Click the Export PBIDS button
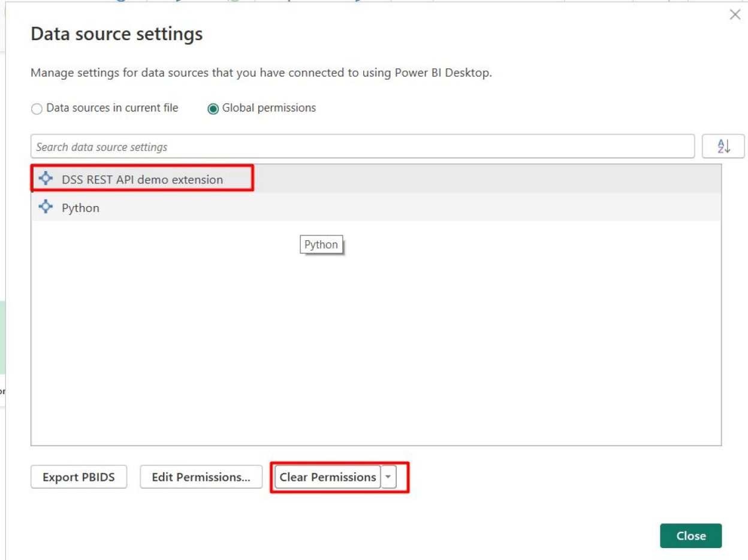The image size is (748, 560). 78,477
